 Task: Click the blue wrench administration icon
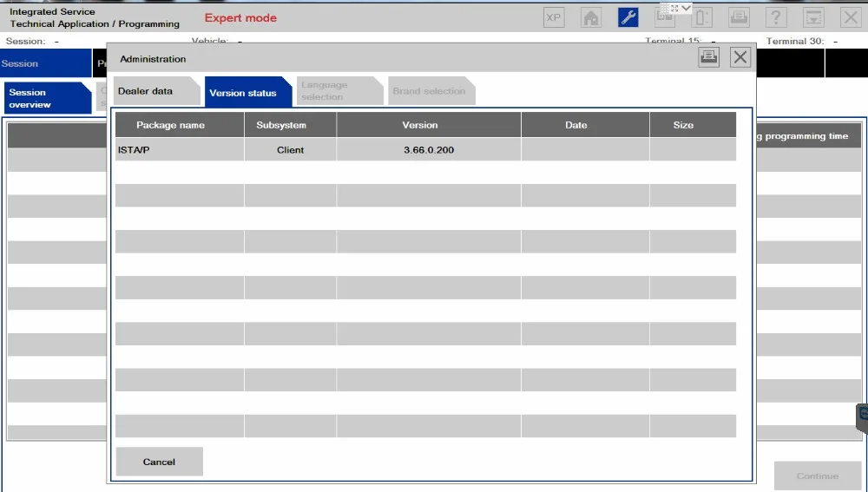(x=628, y=17)
